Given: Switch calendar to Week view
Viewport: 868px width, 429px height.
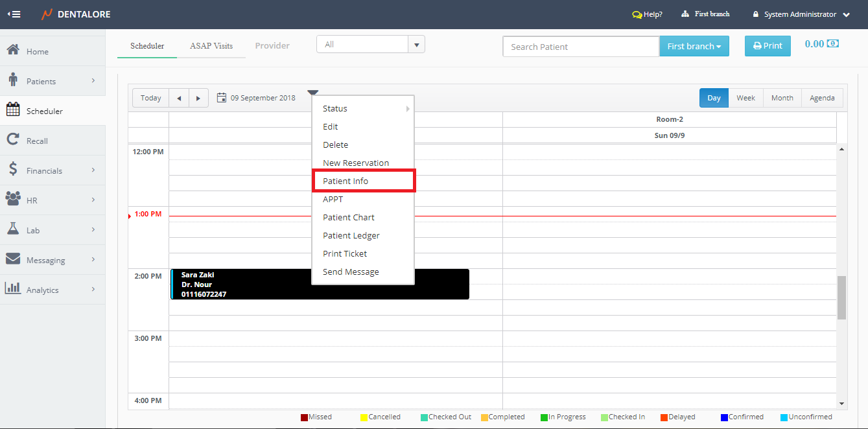Looking at the screenshot, I should pyautogui.click(x=745, y=98).
